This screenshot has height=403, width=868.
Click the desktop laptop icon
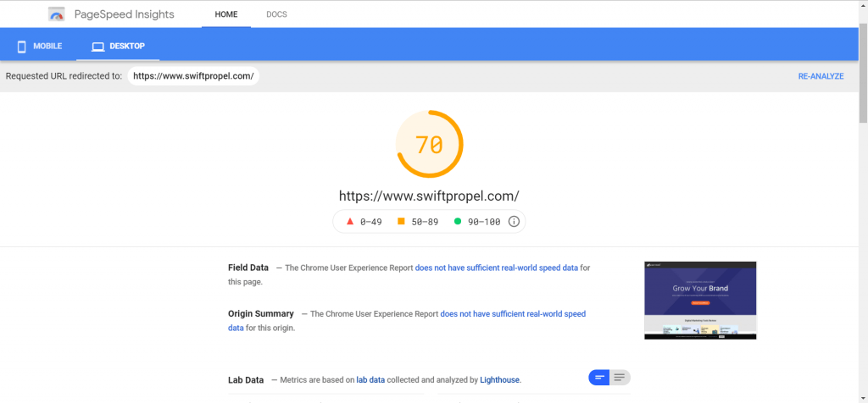coord(98,47)
